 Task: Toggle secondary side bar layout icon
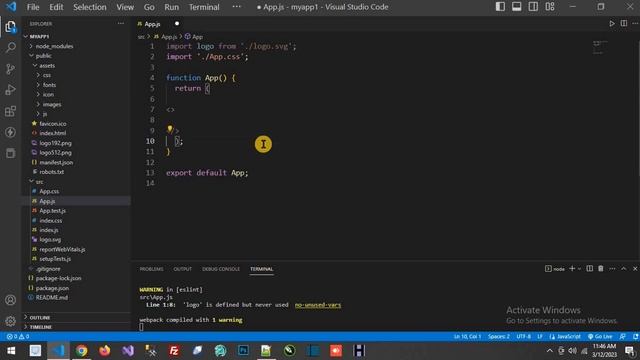[x=533, y=7]
